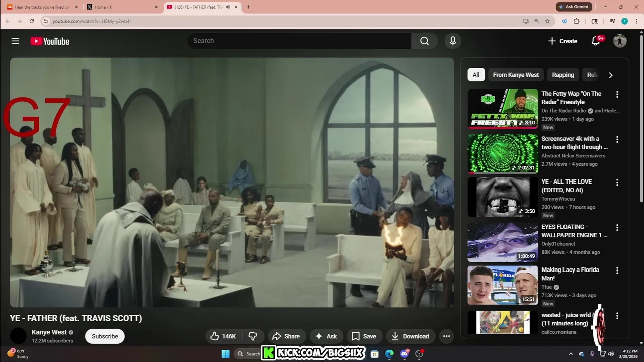
Task: Save video to a playlist
Action: click(364, 336)
